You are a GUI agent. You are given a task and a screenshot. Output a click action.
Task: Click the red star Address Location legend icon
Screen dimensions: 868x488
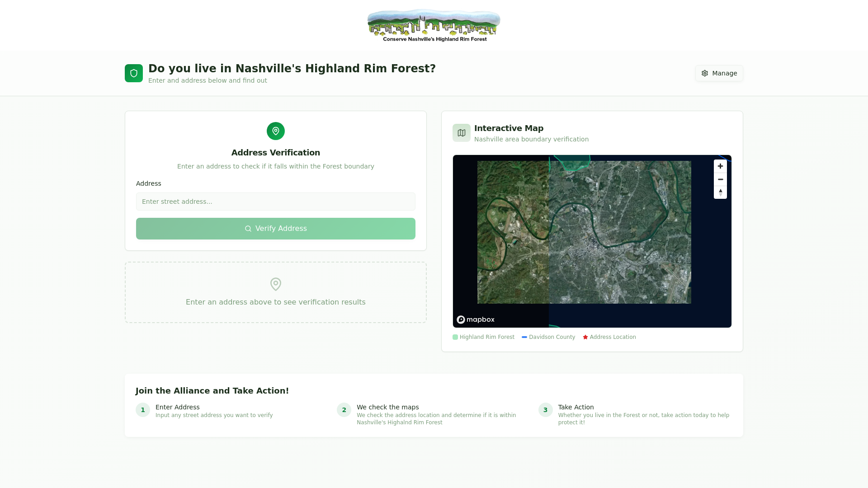point(585,337)
